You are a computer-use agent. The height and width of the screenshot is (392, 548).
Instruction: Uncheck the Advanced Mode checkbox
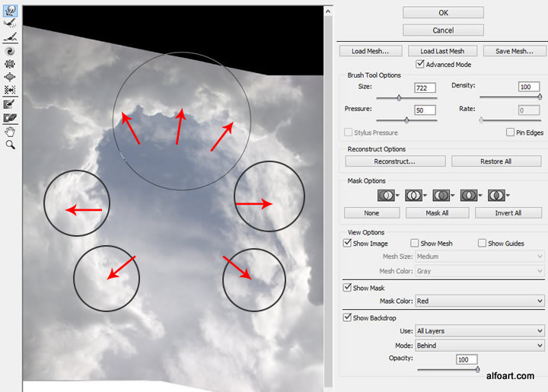[420, 65]
